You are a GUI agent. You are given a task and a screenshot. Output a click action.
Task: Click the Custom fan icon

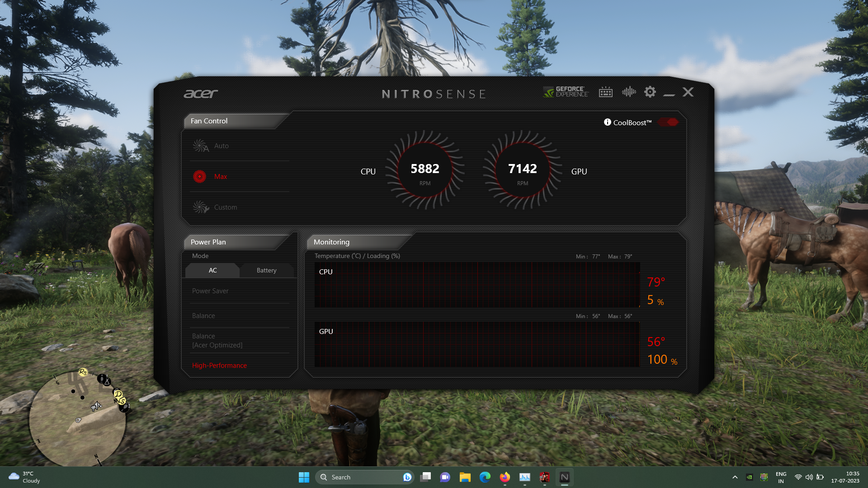tap(200, 207)
